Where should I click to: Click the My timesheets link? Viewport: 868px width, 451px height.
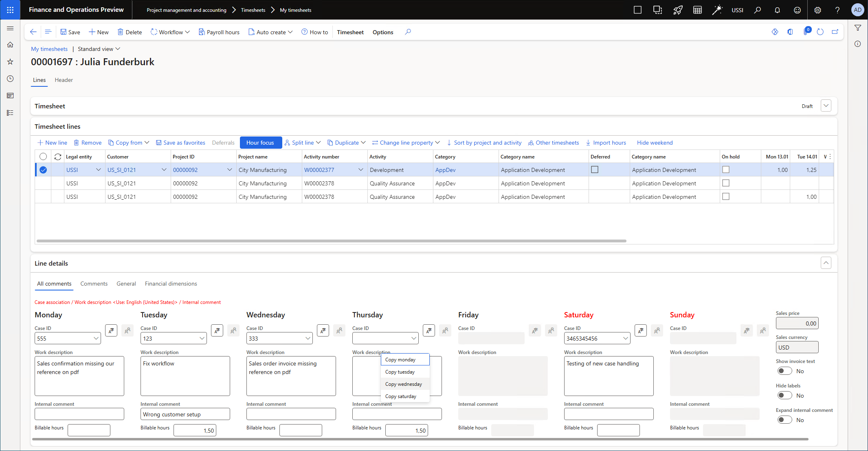click(49, 49)
